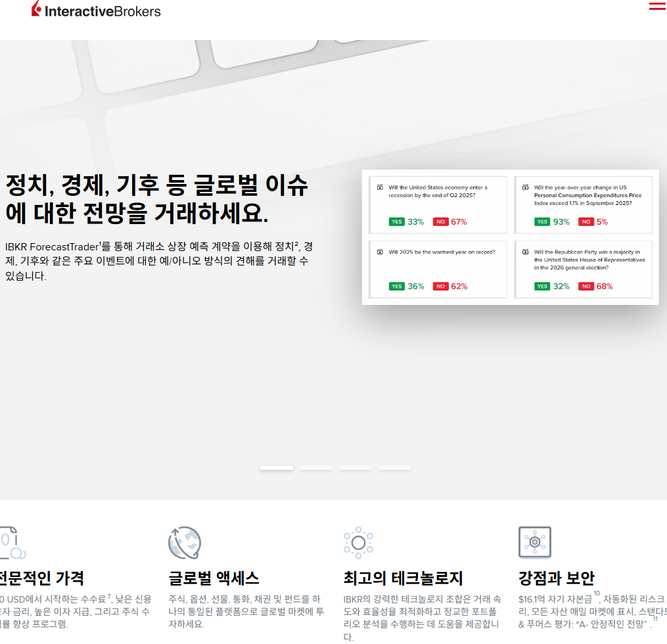667x644 pixels.
Task: Open the red hamburger menu icon
Action: click(x=658, y=6)
